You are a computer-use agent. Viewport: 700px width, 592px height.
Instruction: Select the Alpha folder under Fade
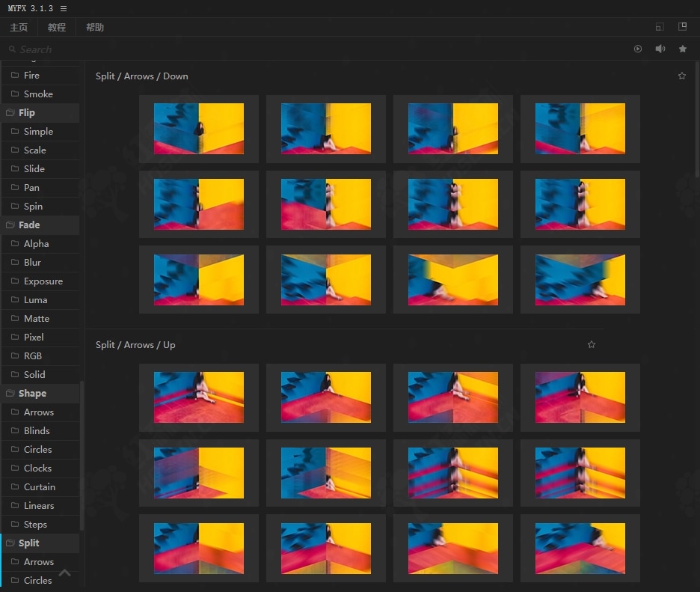tap(40, 243)
